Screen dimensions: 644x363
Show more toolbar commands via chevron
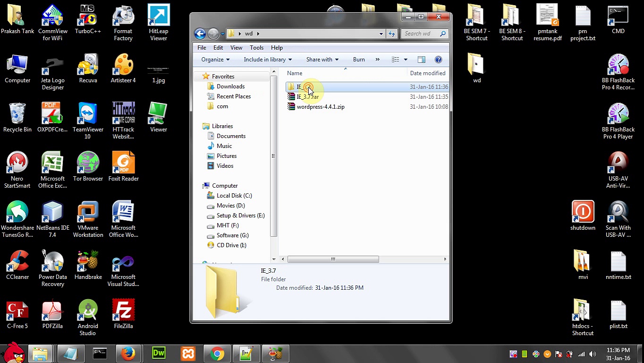point(377,60)
